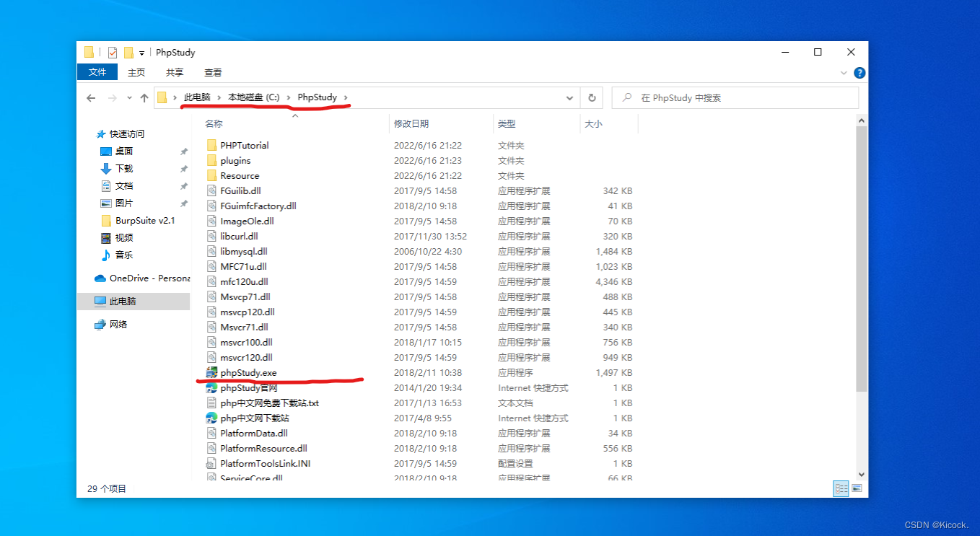980x536 pixels.
Task: Click the 在 PhpStudy 中搜索 box
Action: [x=735, y=98]
